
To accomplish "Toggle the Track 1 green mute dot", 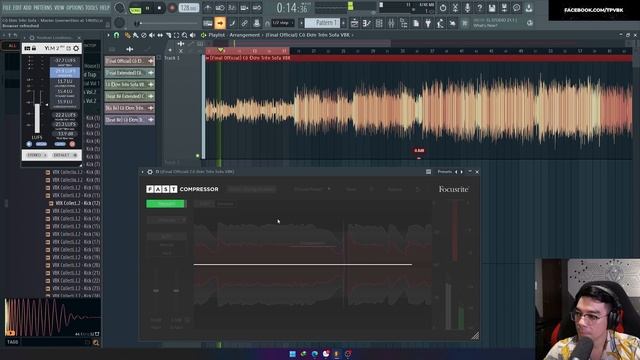I will pyautogui.click(x=198, y=156).
